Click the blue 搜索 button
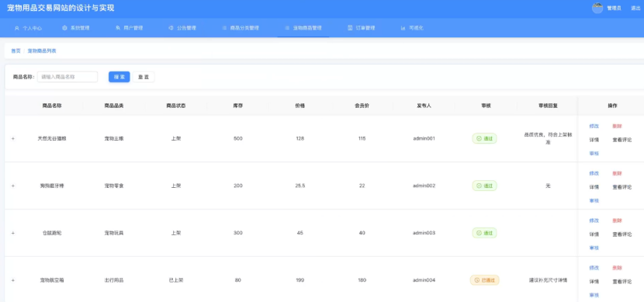 [x=119, y=77]
